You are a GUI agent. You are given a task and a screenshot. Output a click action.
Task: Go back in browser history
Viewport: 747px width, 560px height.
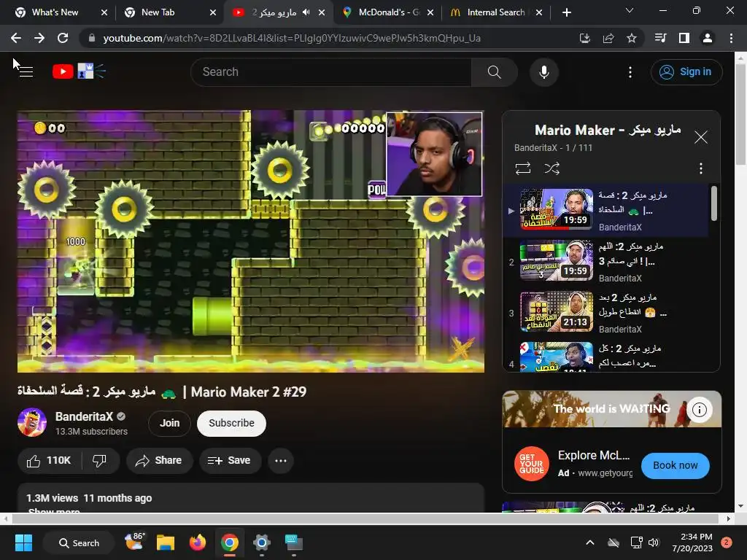point(16,38)
